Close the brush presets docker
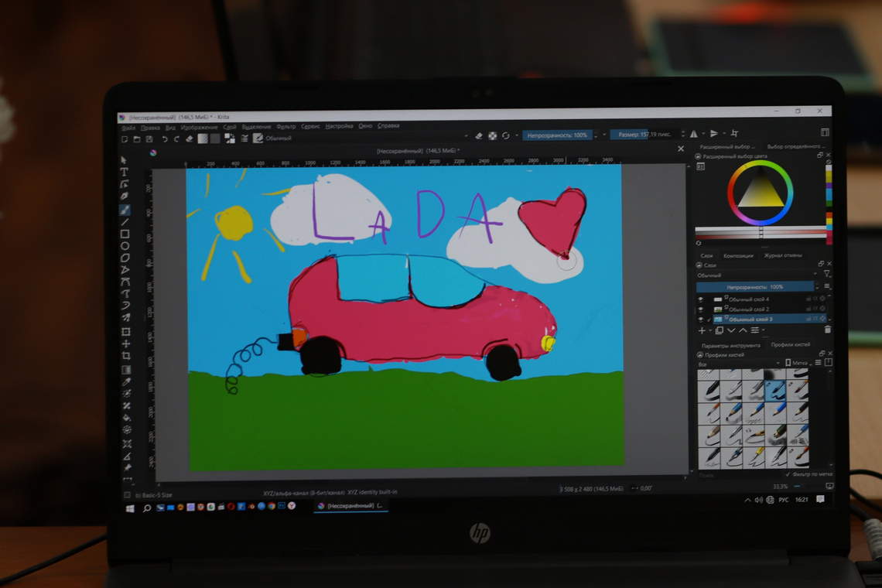Image resolution: width=882 pixels, height=588 pixels. [829, 354]
